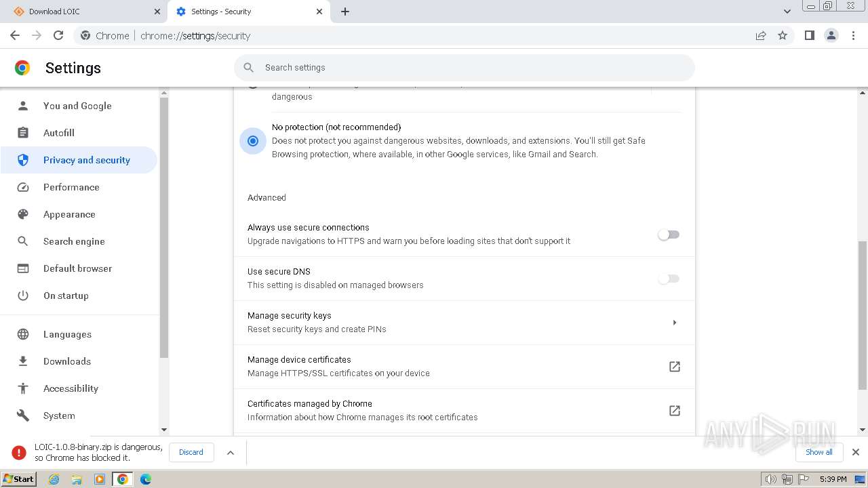Open Default browser settings
Screen dimensions: 868x488
(x=79, y=268)
